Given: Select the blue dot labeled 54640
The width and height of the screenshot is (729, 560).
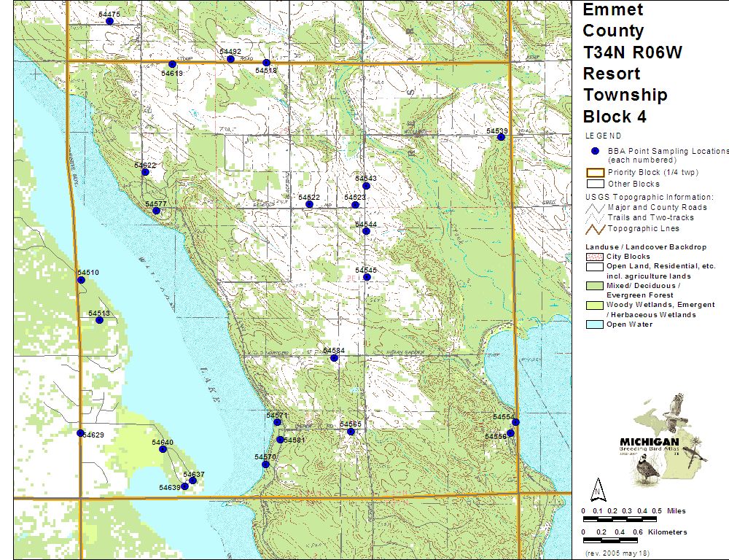Looking at the screenshot, I should pos(163,449).
